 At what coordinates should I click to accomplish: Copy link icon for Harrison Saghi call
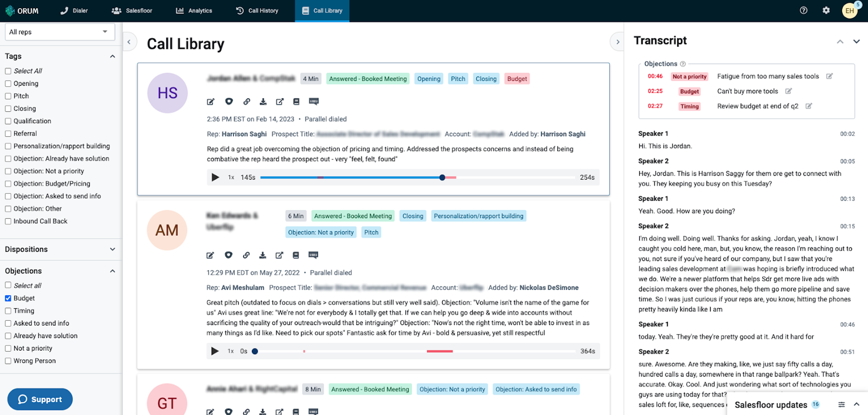[247, 102]
